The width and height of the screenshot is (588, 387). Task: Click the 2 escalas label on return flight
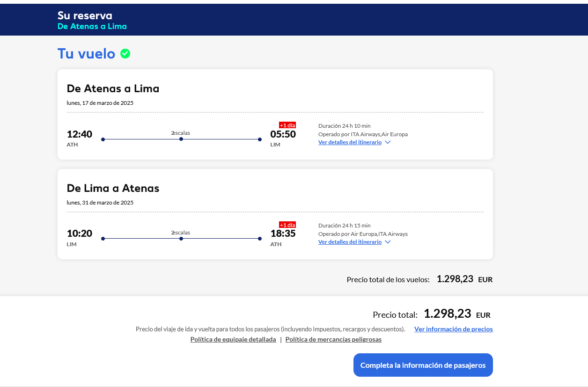pos(181,233)
